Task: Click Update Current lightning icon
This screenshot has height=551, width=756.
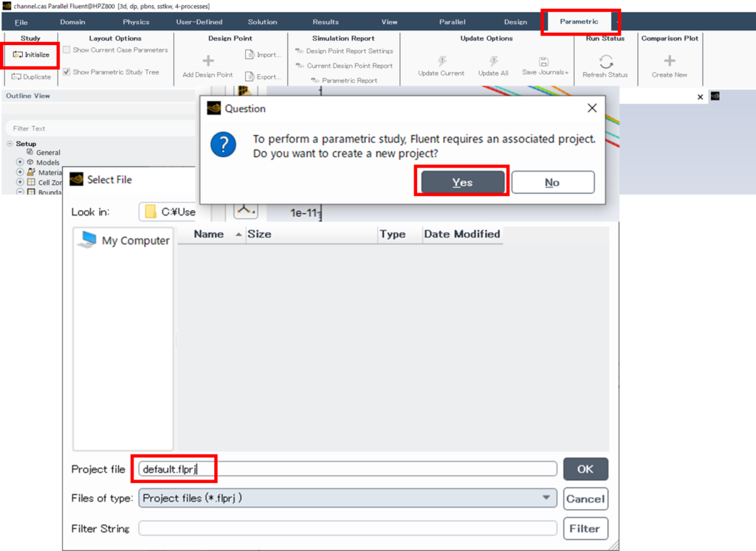Action: 441,60
